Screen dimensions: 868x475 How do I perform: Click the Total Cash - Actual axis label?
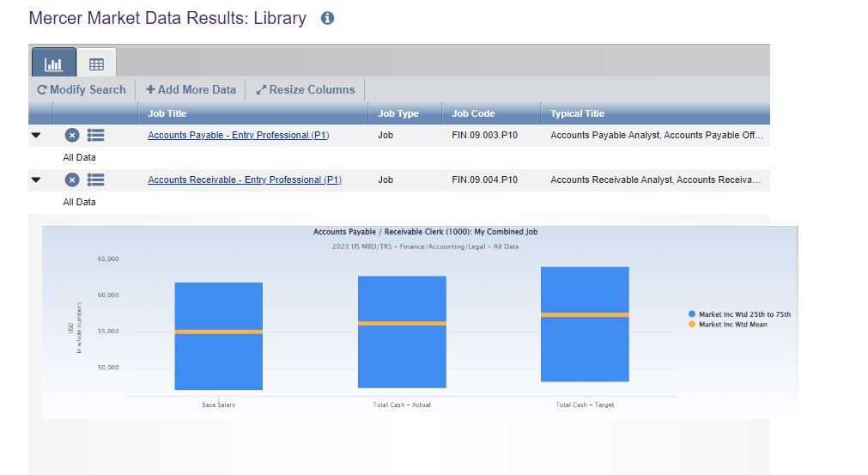click(x=402, y=405)
